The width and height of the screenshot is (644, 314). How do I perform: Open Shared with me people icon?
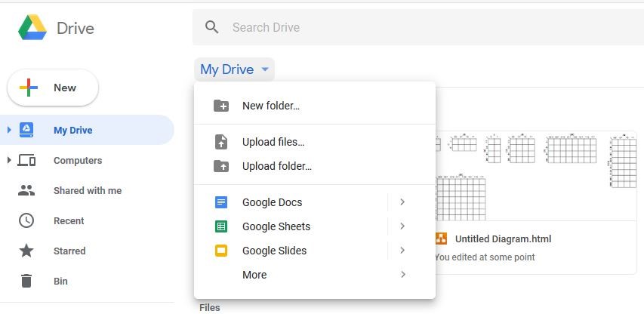click(26, 190)
